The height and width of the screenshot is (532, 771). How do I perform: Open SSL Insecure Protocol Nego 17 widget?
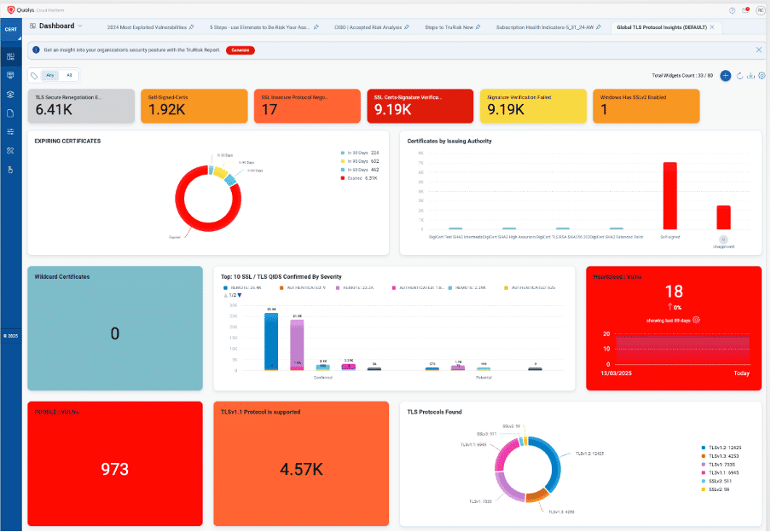307,107
